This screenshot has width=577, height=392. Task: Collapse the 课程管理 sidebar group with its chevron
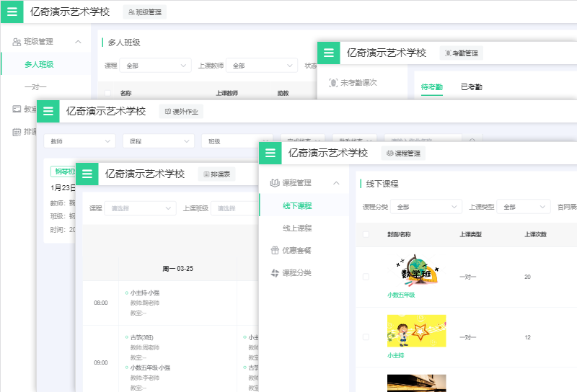pyautogui.click(x=336, y=183)
